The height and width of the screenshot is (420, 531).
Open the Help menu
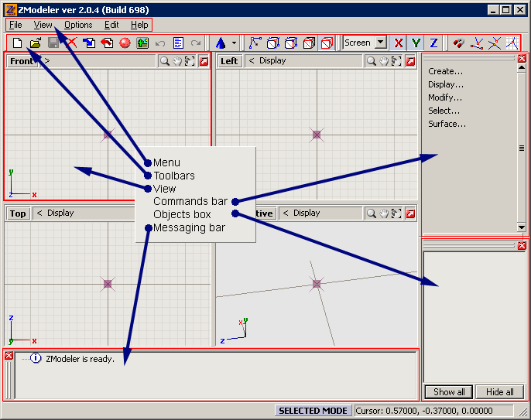click(x=139, y=25)
